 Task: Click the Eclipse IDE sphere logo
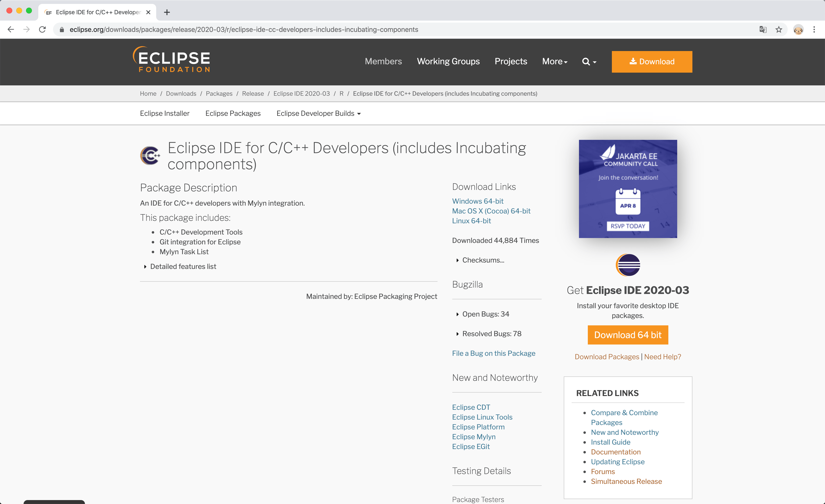[x=628, y=265]
